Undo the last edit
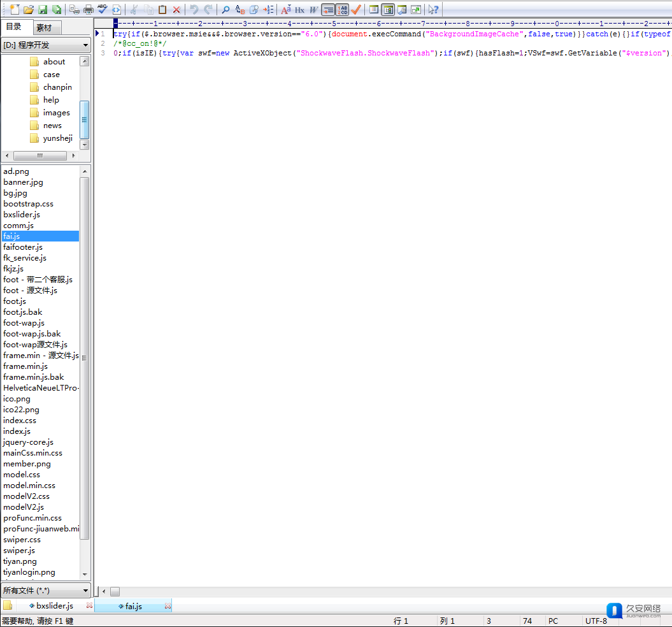 click(x=194, y=10)
